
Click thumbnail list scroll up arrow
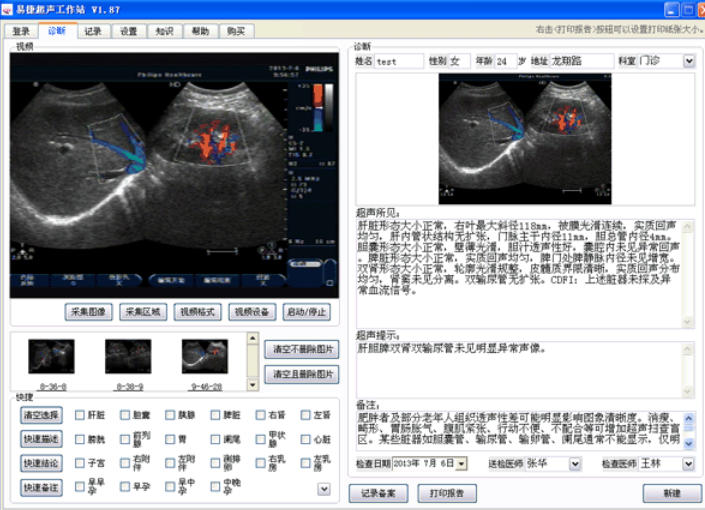point(253,338)
